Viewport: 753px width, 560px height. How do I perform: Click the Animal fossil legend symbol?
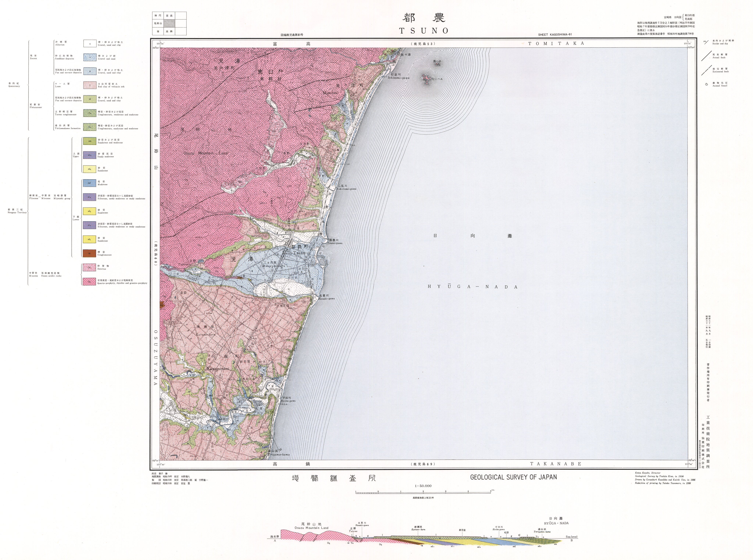[x=706, y=84]
